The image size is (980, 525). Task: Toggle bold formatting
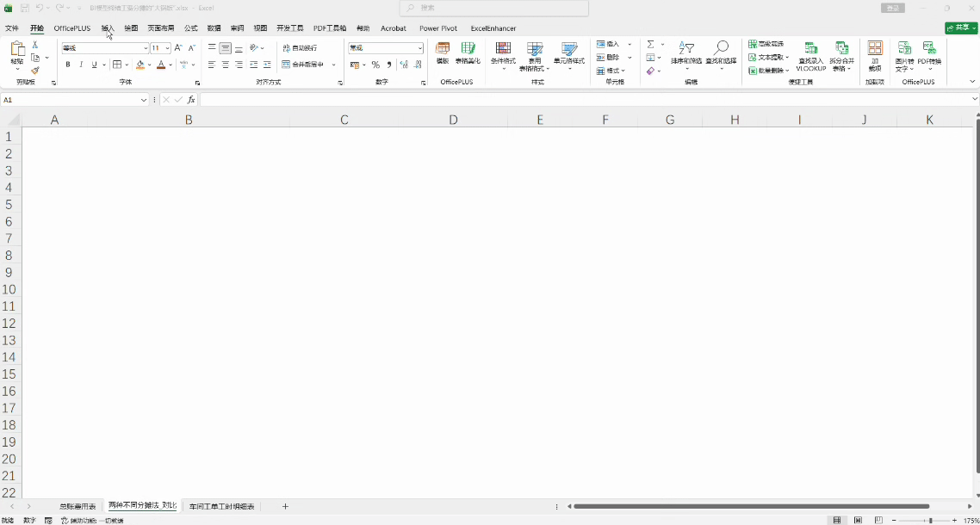point(68,65)
